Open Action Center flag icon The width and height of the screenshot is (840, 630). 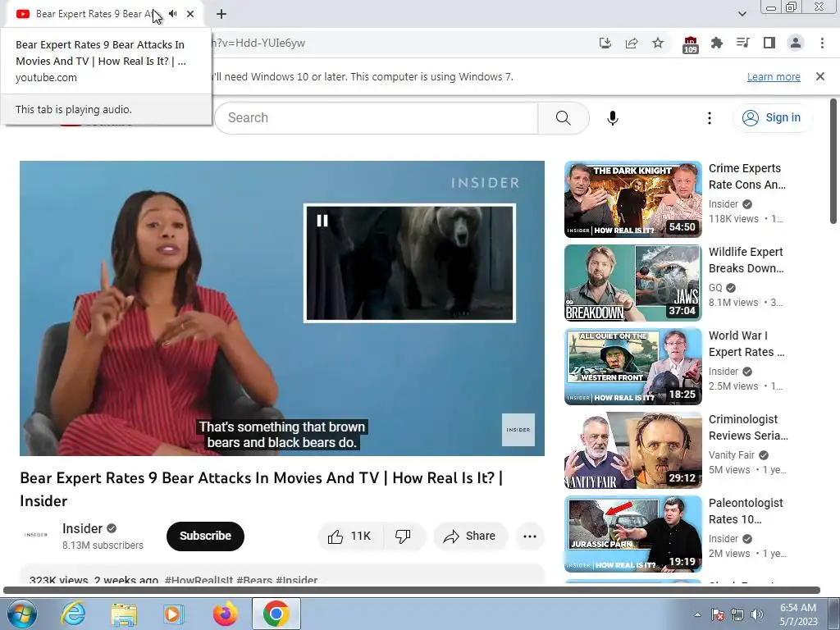click(x=718, y=614)
